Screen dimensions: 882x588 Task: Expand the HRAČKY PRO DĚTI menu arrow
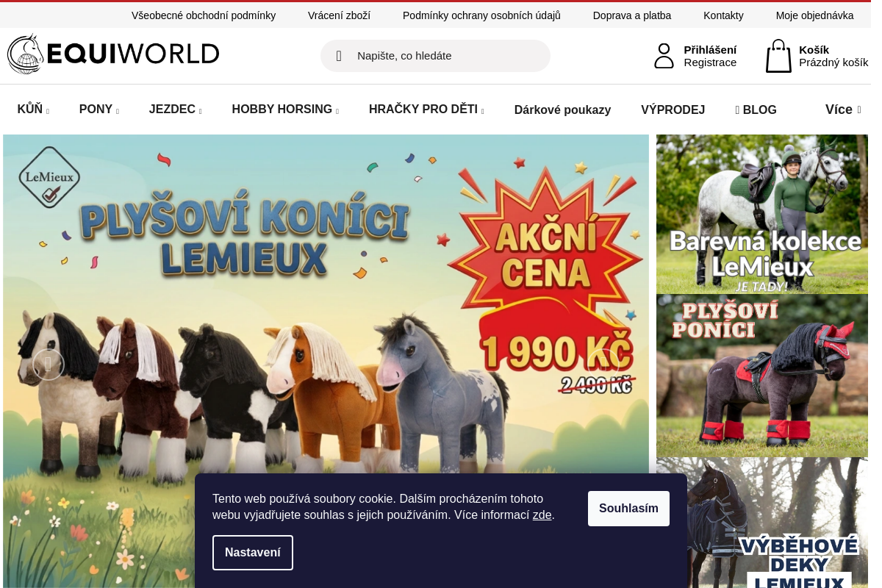[482, 112]
